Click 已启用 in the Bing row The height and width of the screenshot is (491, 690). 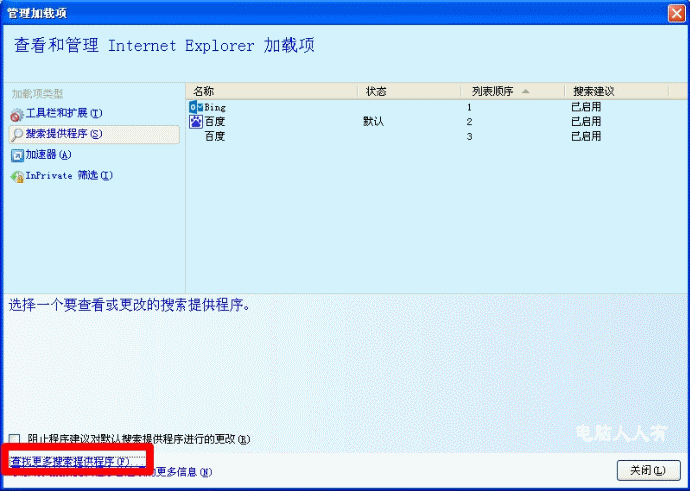[586, 107]
